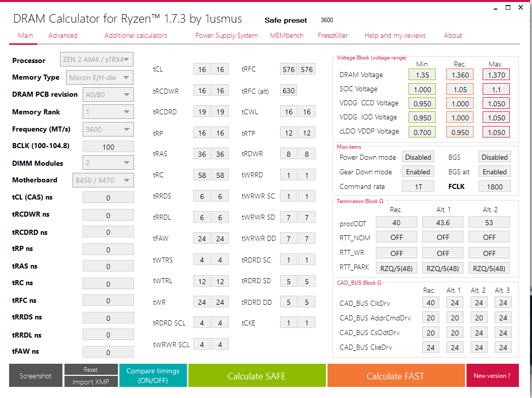Click the first tRTP value 12

coord(288,132)
